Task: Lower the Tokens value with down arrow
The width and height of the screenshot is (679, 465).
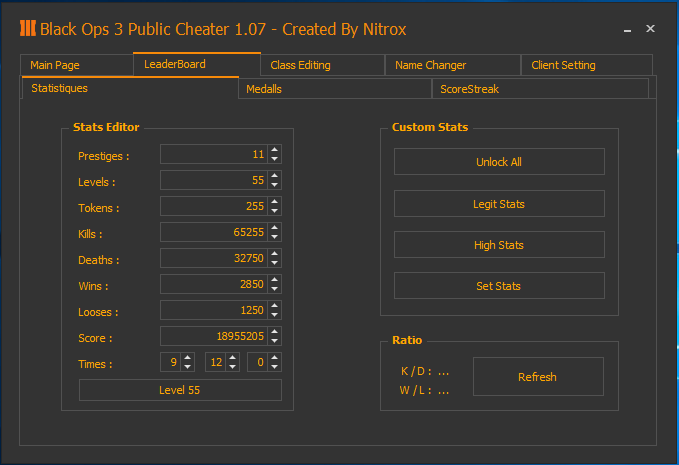Action: click(275, 211)
